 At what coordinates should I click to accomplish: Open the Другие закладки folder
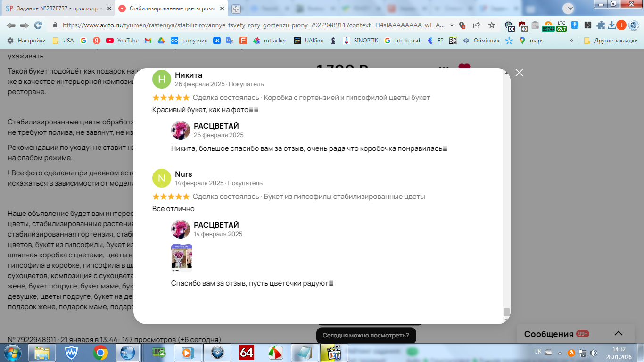611,41
